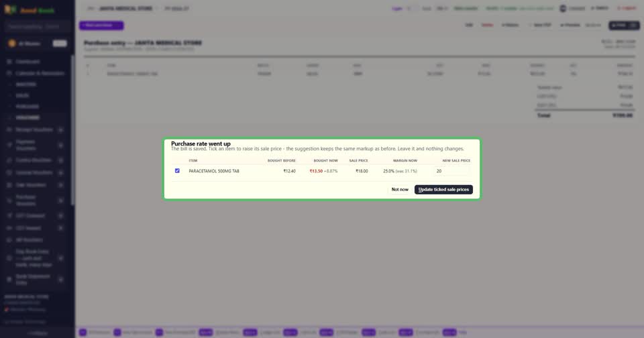This screenshot has width=644, height=338.
Task: Dismiss the dialog with Not now
Action: click(x=400, y=189)
